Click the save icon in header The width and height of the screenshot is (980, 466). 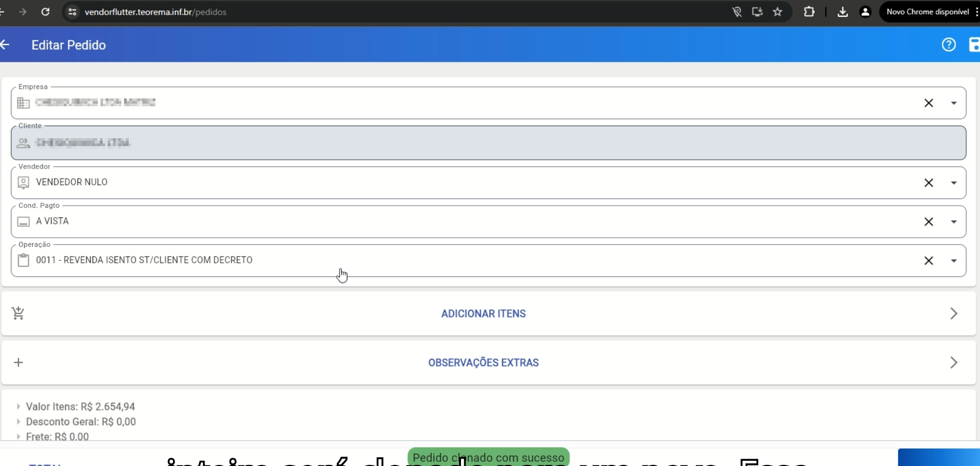[974, 45]
